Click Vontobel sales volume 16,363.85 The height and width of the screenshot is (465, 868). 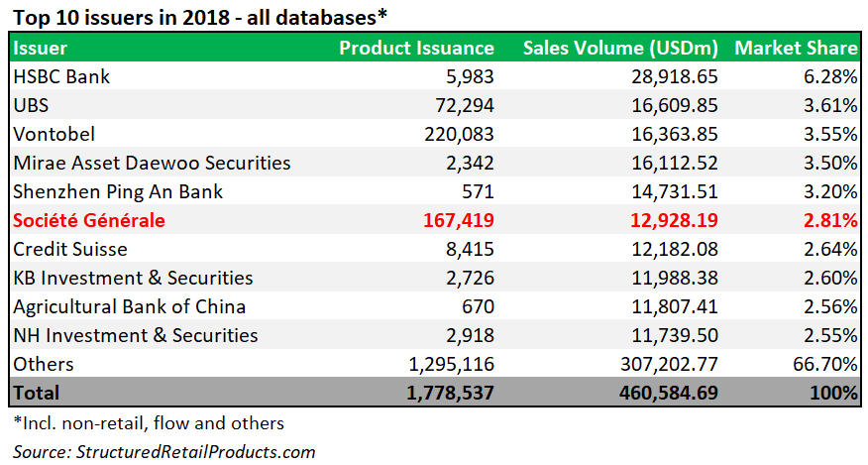tap(674, 134)
